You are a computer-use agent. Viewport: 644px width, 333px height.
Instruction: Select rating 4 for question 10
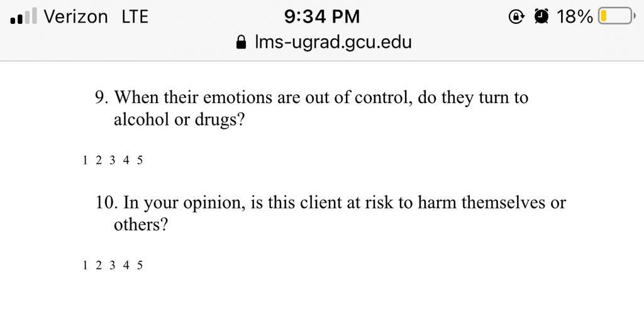click(126, 265)
